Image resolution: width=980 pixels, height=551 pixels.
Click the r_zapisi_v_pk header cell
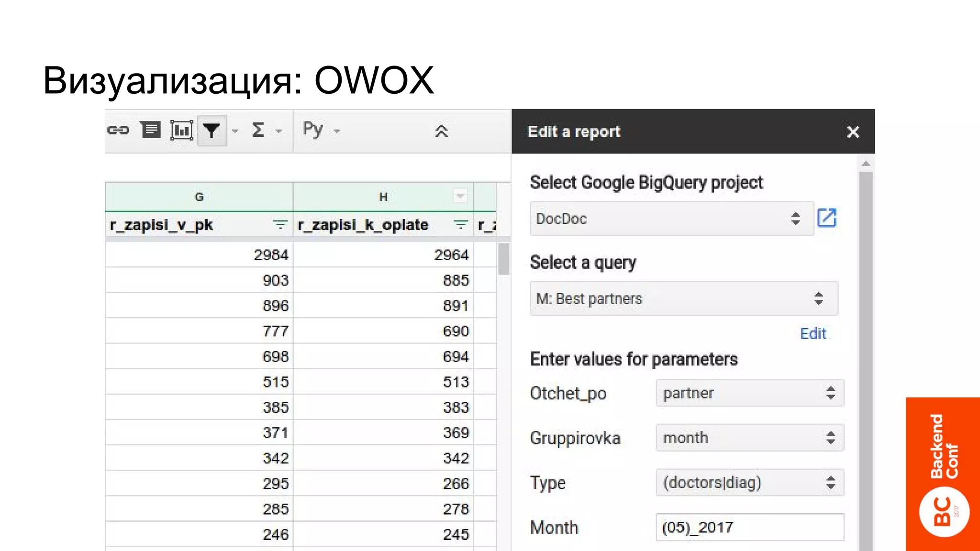[199, 224]
